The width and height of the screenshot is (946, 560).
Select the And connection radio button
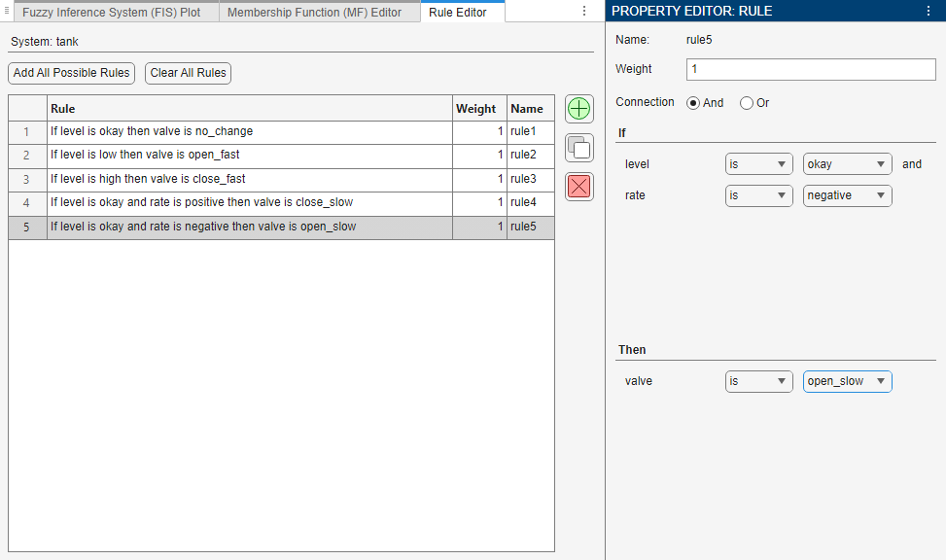click(693, 103)
